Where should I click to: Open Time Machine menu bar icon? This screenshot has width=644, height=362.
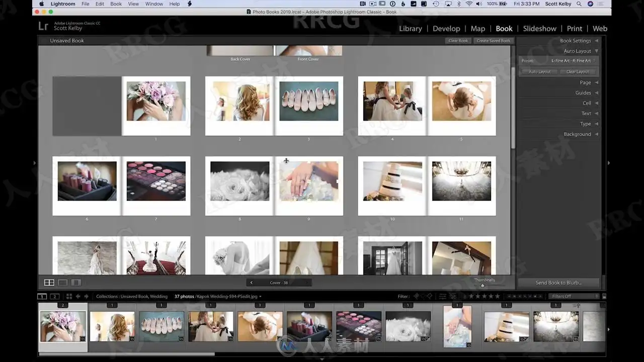click(x=435, y=4)
